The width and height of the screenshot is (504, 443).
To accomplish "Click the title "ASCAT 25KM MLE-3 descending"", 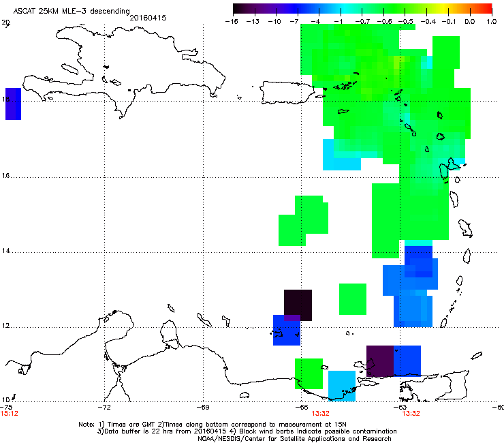I will pos(72,11).
